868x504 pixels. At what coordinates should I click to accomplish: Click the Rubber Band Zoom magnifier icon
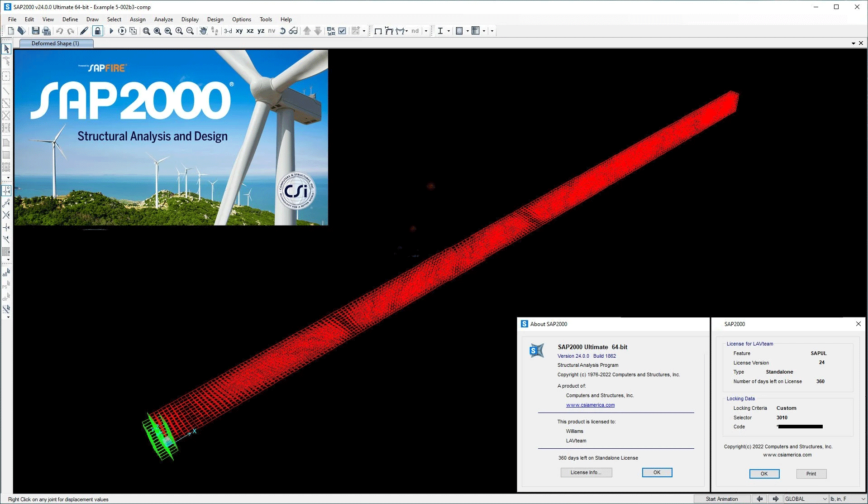pos(146,31)
